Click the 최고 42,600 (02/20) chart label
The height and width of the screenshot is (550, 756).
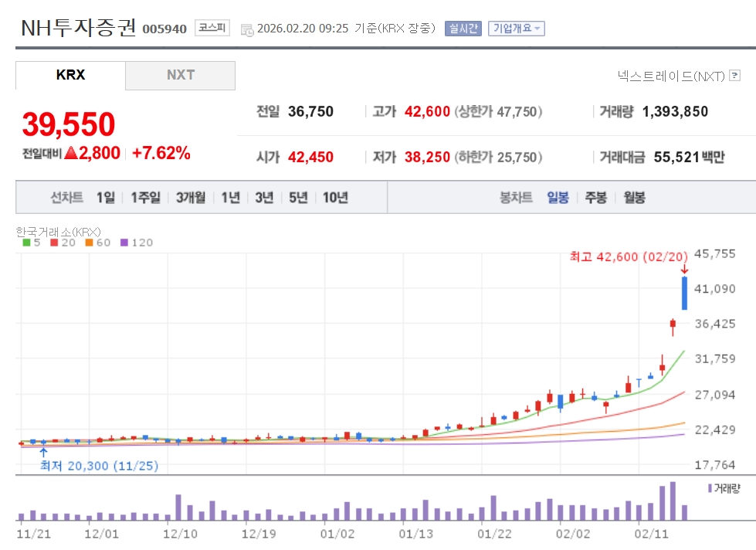[x=629, y=256]
